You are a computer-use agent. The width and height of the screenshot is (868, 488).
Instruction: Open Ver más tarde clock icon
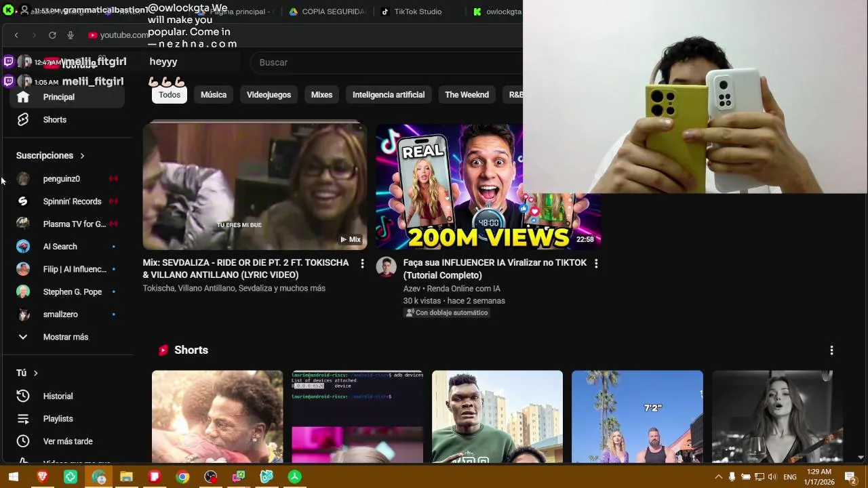click(23, 441)
